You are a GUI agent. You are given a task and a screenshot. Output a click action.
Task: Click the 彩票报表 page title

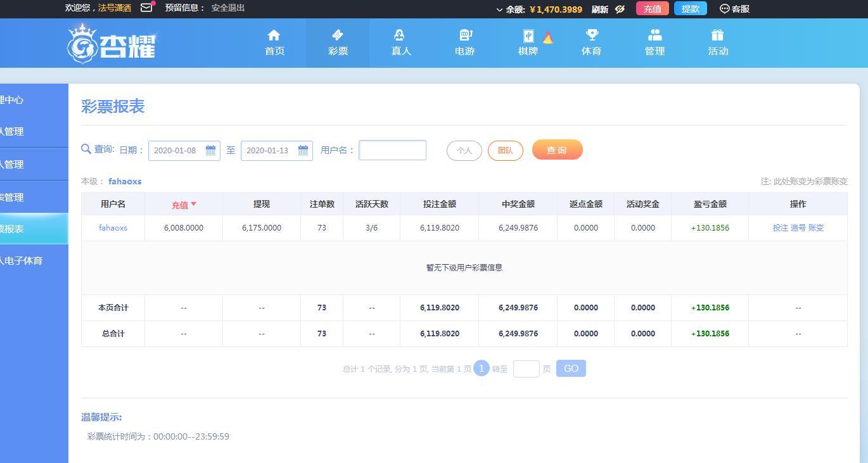tap(113, 106)
